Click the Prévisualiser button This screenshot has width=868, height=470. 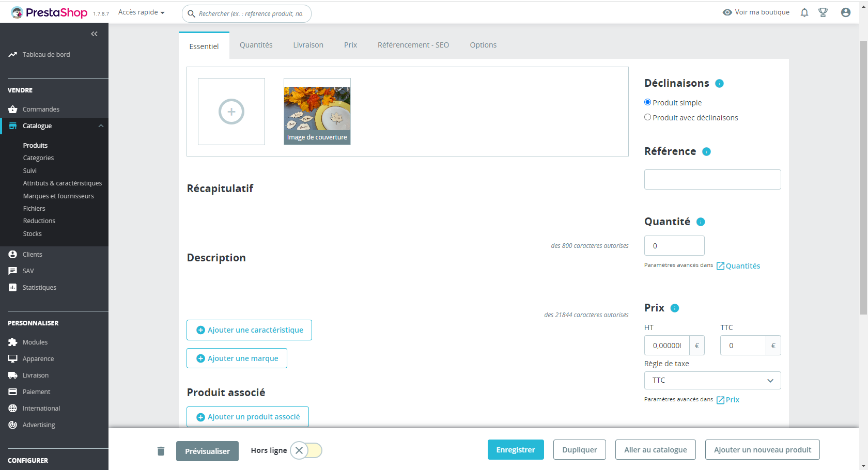tap(207, 451)
